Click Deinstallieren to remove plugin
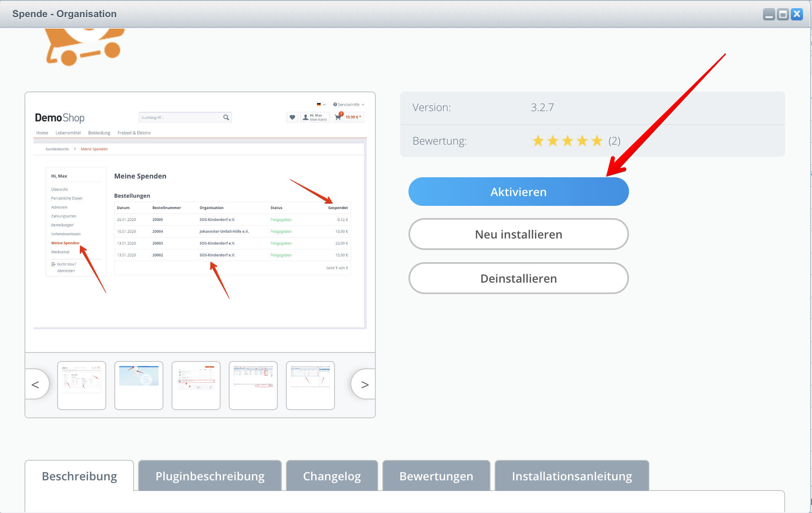This screenshot has height=513, width=812. point(518,278)
